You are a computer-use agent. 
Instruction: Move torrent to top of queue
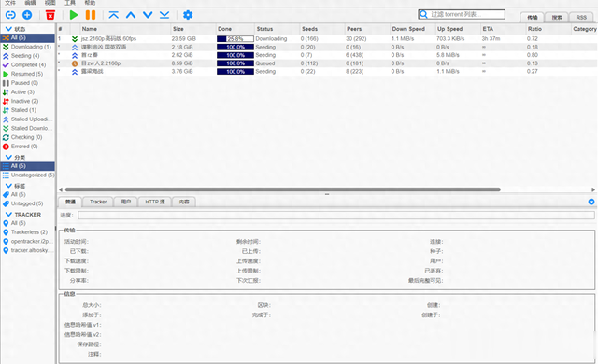click(x=114, y=15)
